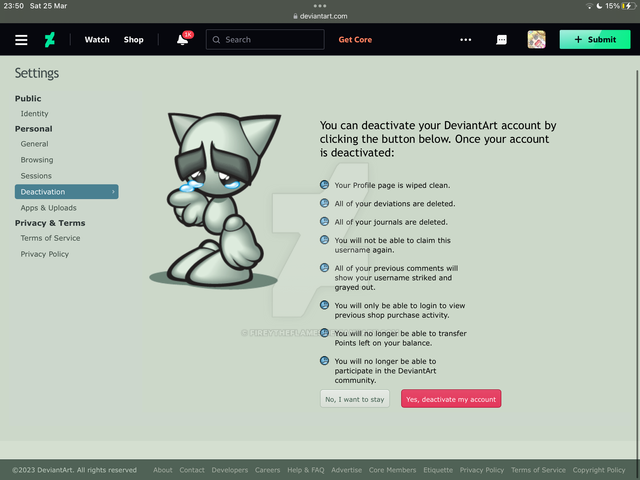Click bullet icon beside 'deviations are deleted'

pos(324,203)
